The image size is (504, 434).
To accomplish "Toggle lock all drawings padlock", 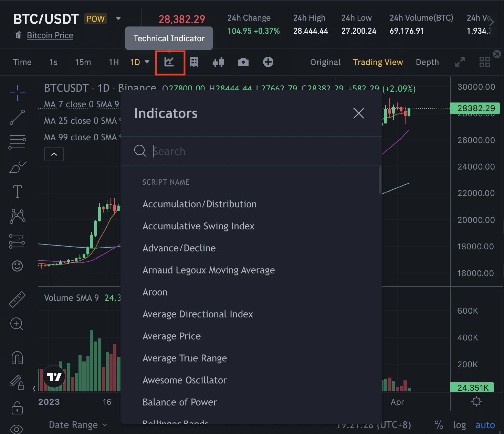I will (x=17, y=408).
